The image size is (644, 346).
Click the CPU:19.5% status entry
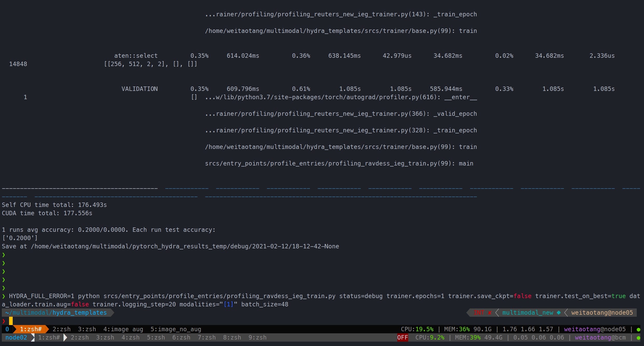[x=417, y=329]
